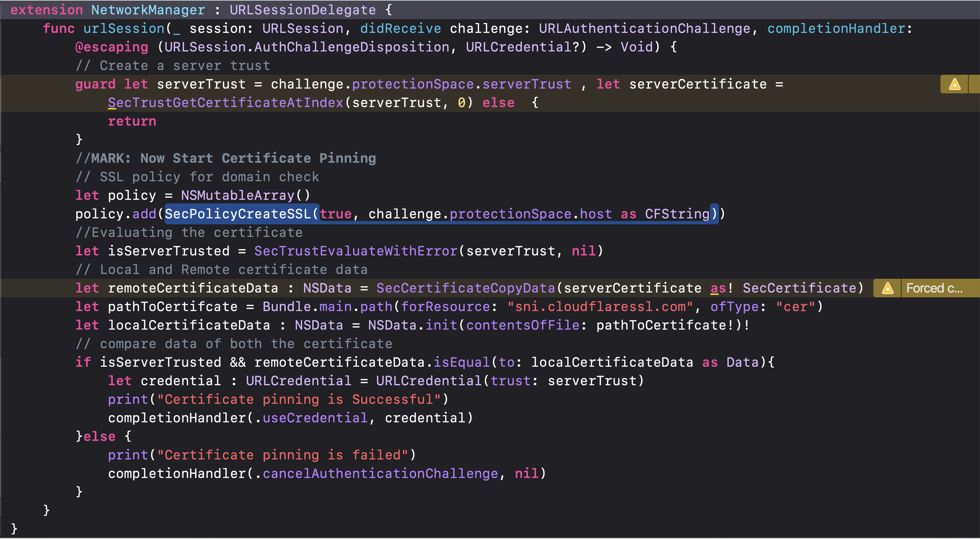Click the @escaping attribute
The width and height of the screenshot is (980, 539).
coord(111,47)
